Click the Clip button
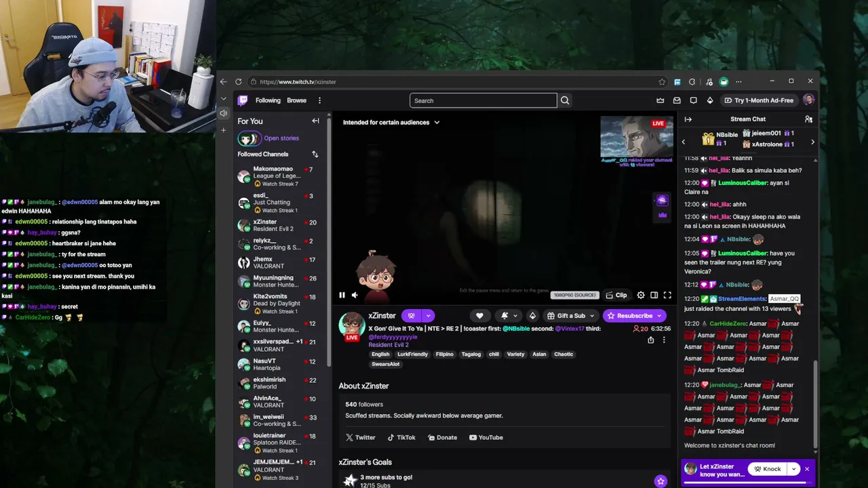 point(616,295)
